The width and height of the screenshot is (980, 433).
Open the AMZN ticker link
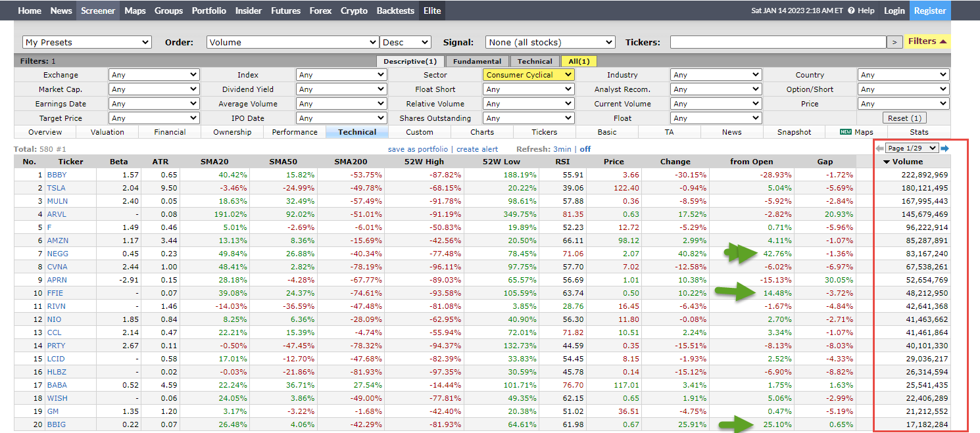coord(57,240)
